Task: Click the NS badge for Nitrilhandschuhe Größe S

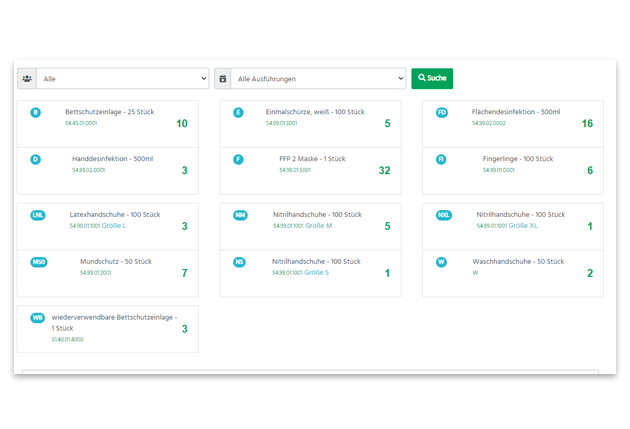Action: tap(239, 262)
